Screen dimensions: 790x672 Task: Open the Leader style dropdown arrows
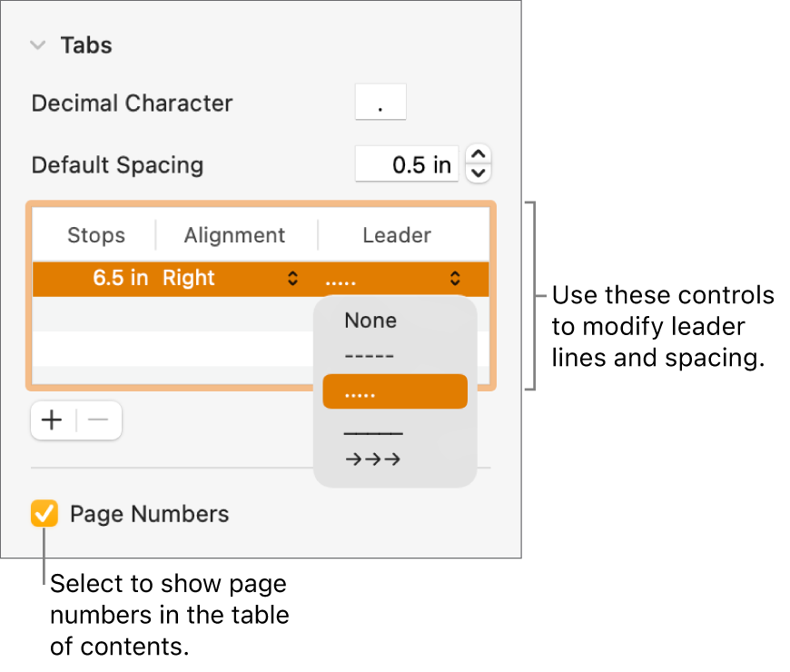(455, 279)
